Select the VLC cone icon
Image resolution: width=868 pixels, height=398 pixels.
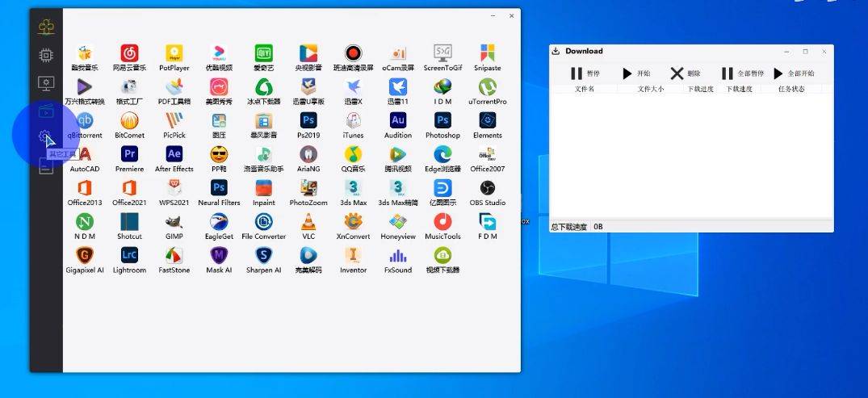pyautogui.click(x=308, y=223)
